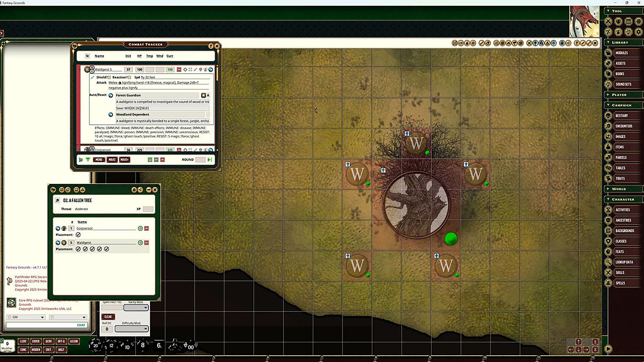Toggle the Reaction checkbox for Waldgeist

click(x=129, y=77)
